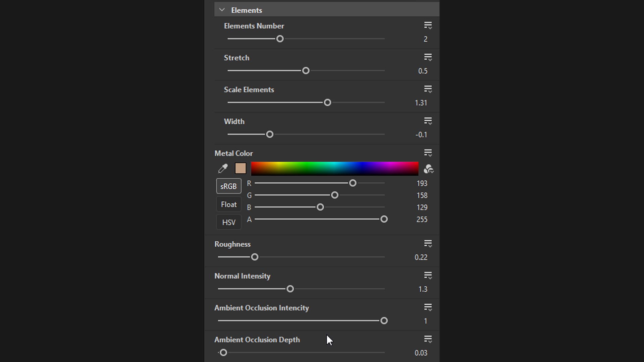Screen dimensions: 644x362
Task: Open the Stretch parameter options icon
Action: pos(428,57)
